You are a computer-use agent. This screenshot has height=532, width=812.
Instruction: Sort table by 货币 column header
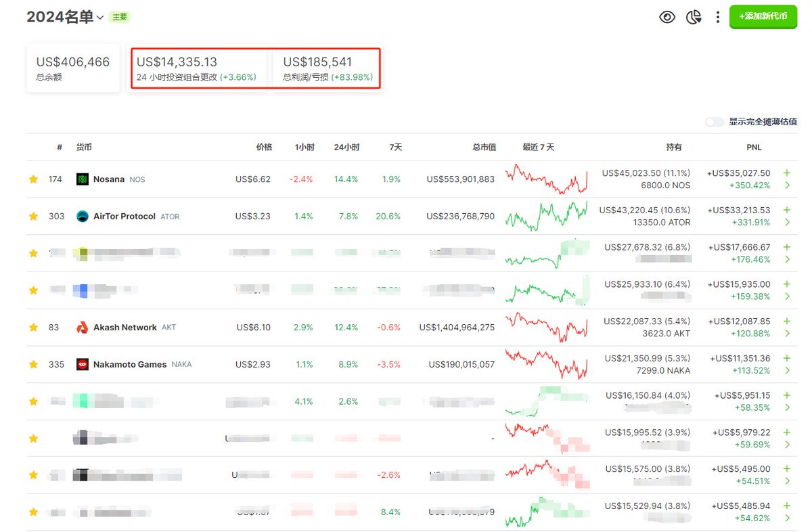point(85,147)
